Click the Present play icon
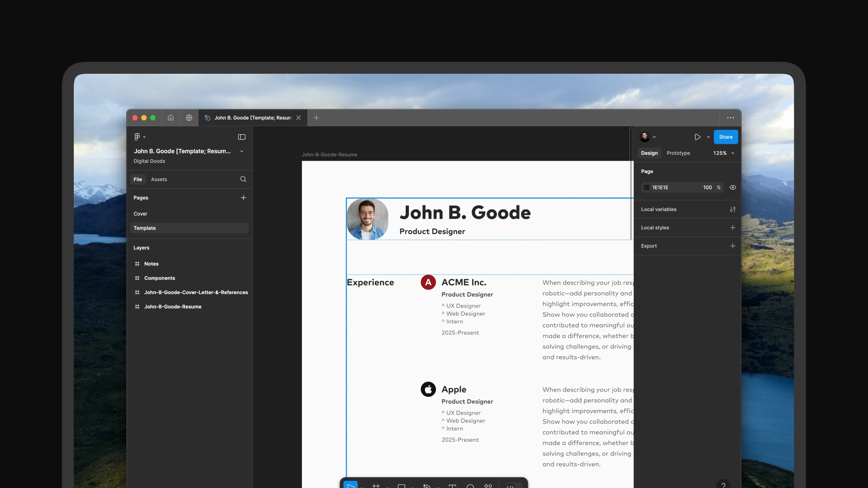The width and height of the screenshot is (868, 488). click(697, 137)
